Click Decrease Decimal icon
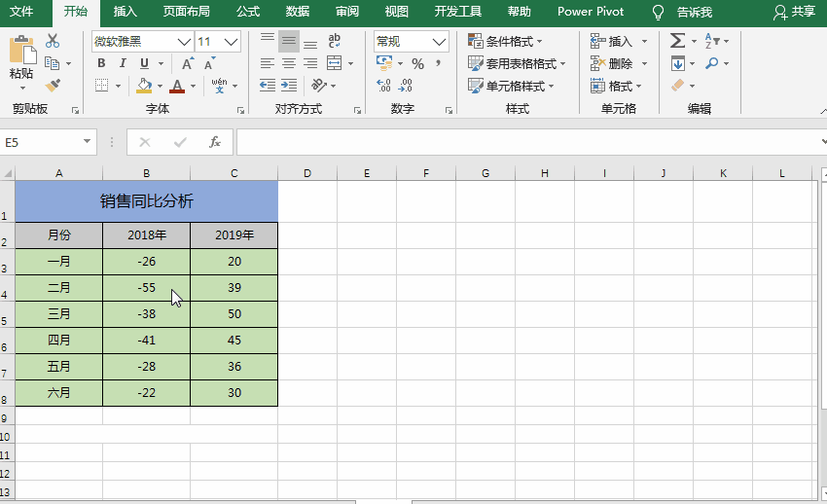 coord(406,86)
